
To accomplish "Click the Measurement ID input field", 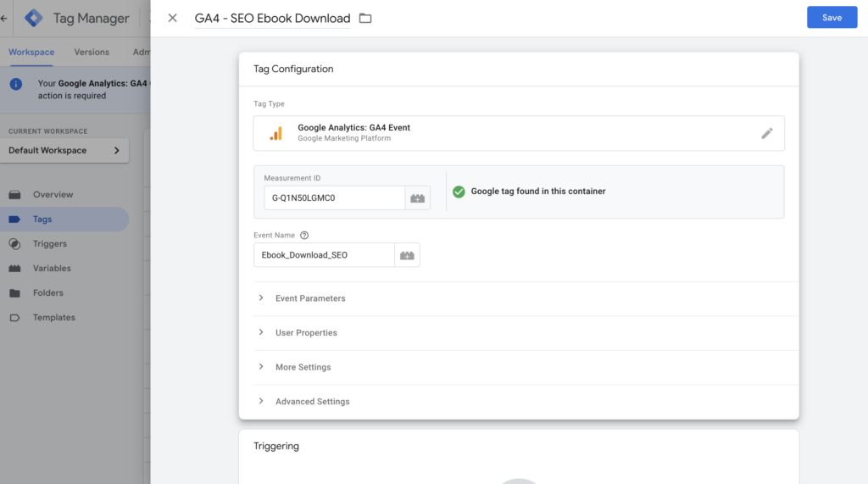I will point(333,198).
